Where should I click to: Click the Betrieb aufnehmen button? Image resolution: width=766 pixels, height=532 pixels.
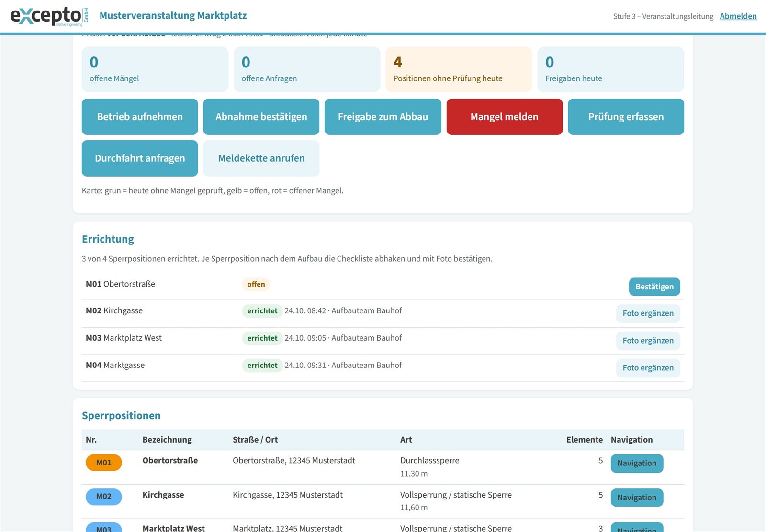140,117
